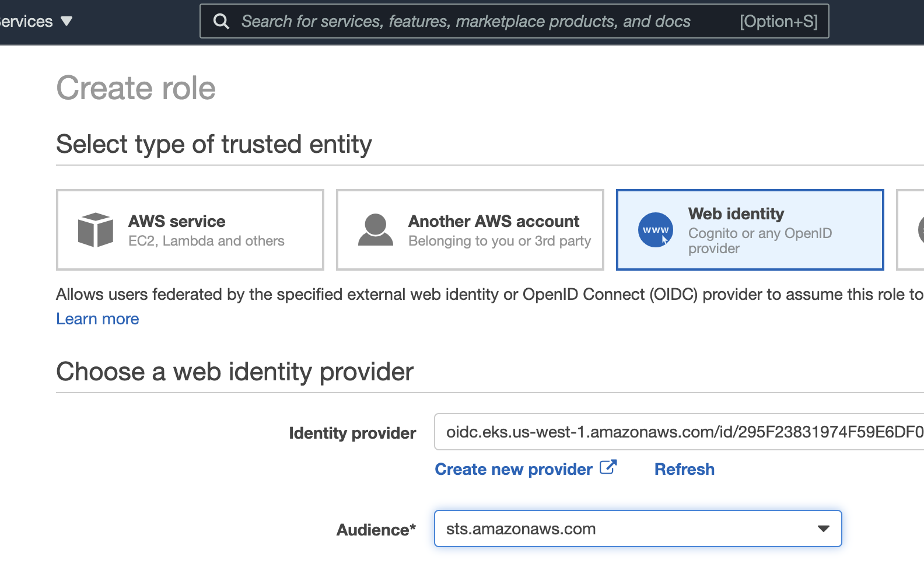Screen dimensions: 924x588
Task: Click the Audience dropdown arrow
Action: (x=824, y=528)
